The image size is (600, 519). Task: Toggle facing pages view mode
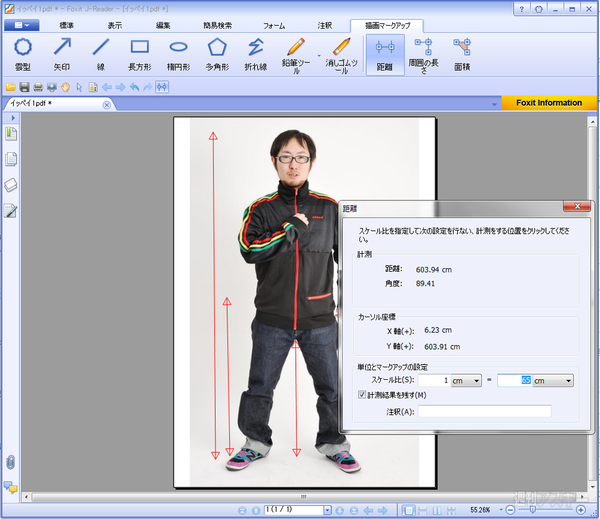pyautogui.click(x=437, y=510)
